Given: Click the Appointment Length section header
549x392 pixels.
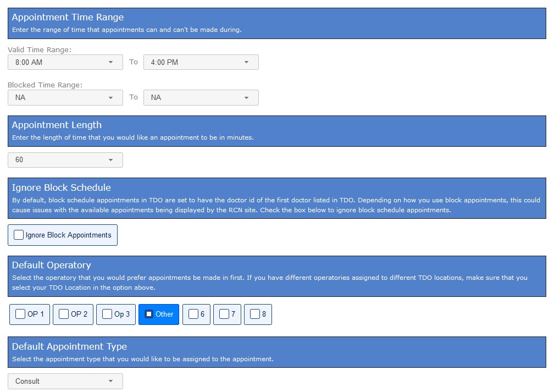Looking at the screenshot, I should [x=57, y=125].
